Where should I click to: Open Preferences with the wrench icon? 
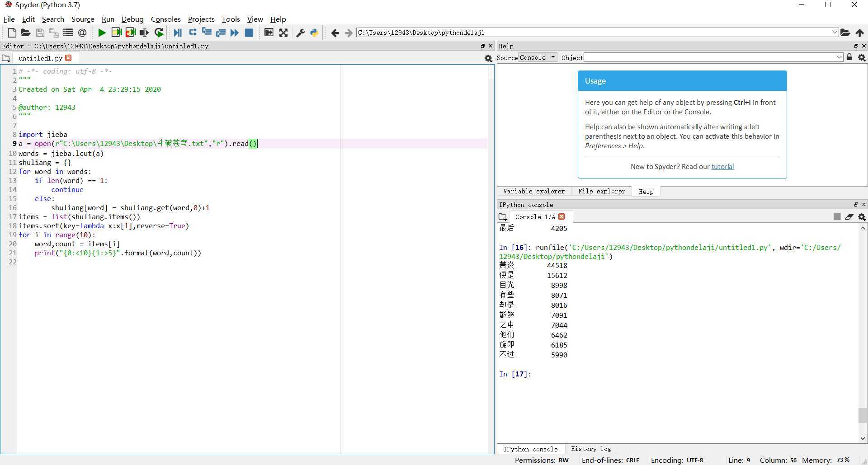click(300, 33)
